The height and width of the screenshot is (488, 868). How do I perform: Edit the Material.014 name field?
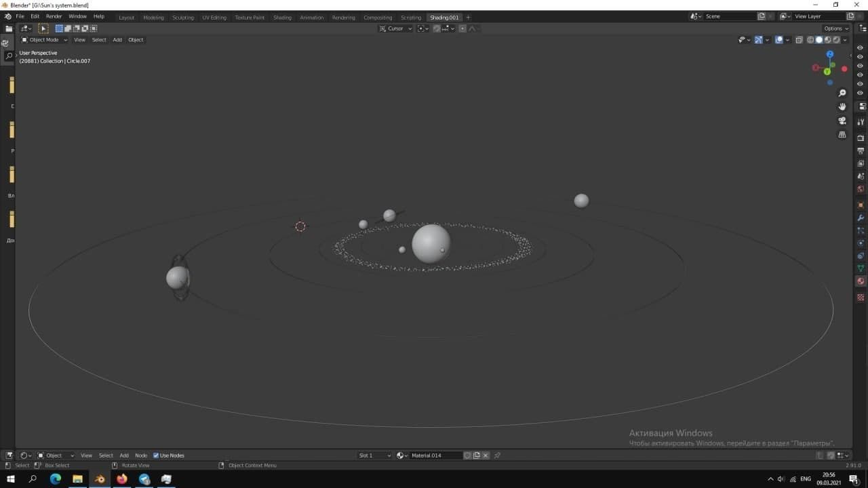pos(436,455)
